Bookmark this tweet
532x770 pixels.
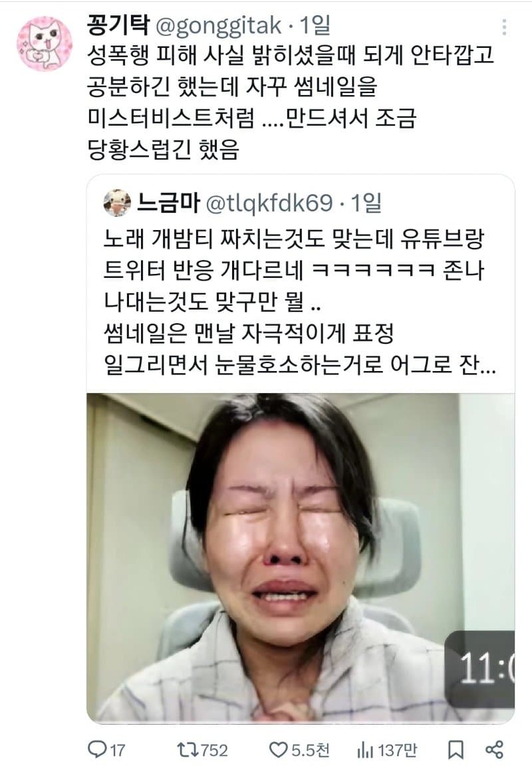pos(456,750)
